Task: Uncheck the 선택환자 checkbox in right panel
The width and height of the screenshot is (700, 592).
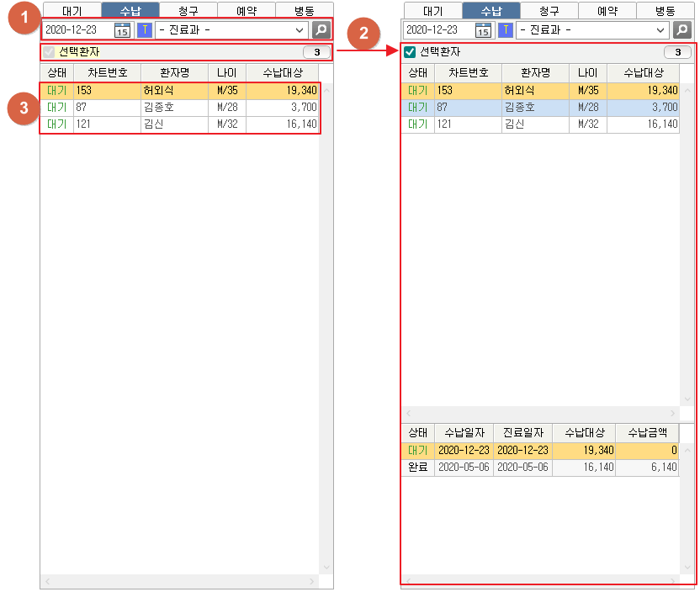Action: (410, 52)
